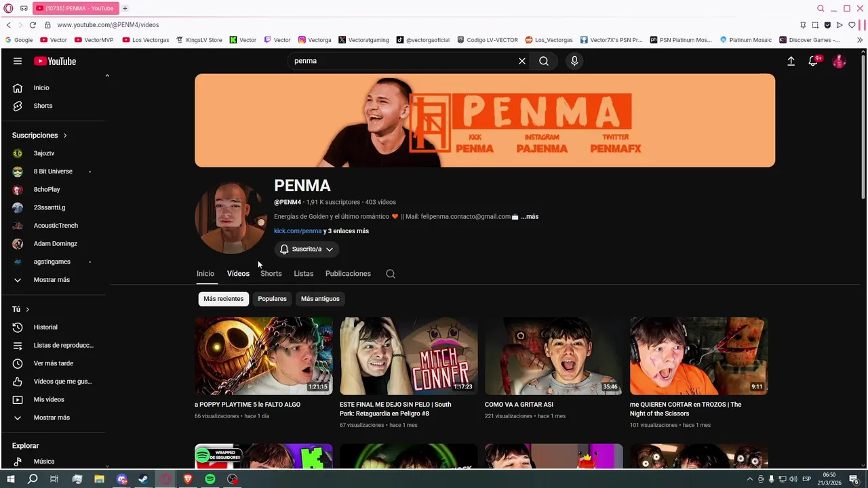
Task: Open kick.com/penma link
Action: (x=298, y=231)
